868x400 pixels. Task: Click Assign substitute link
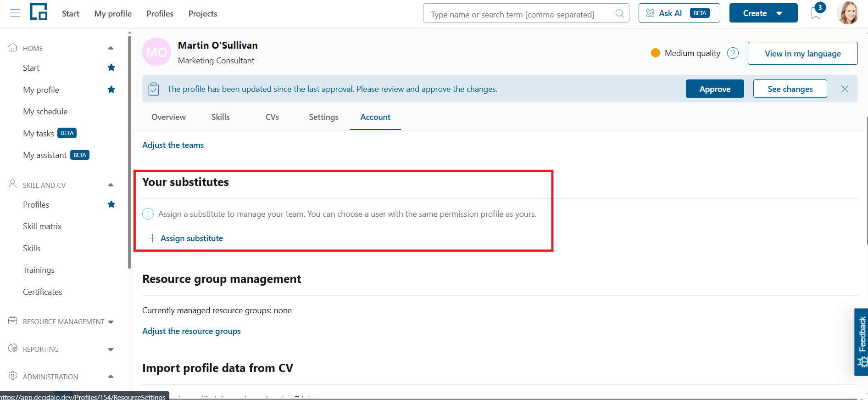click(x=186, y=238)
